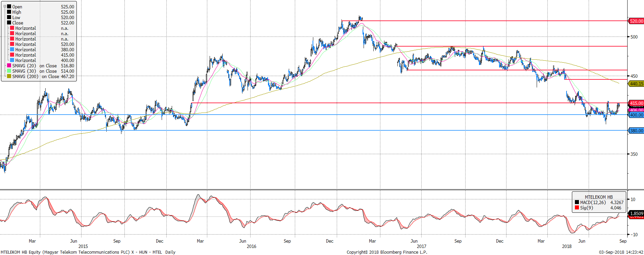Click the Bloomberg Finance copyright text
Screen dimensions: 644x255
pos(387,252)
